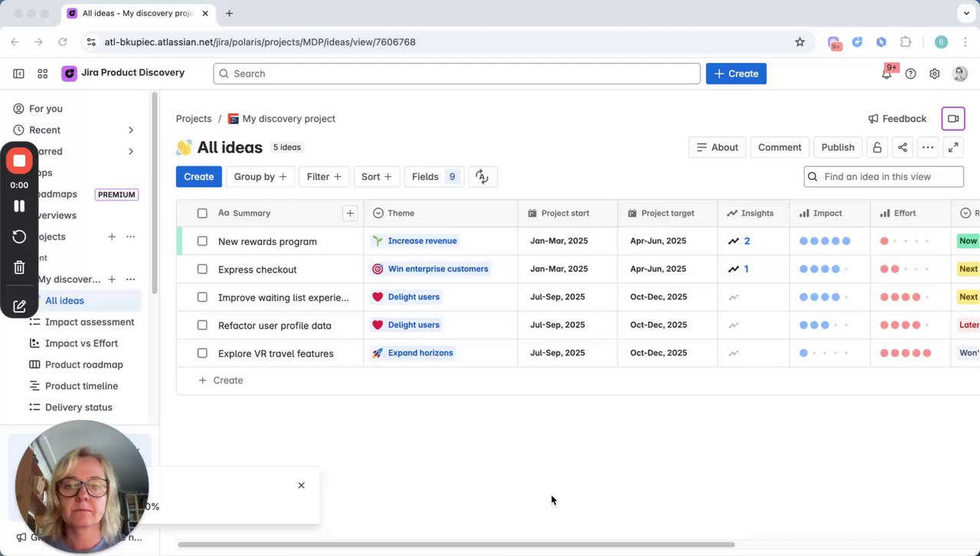
Task: Click the autosave sync icon beside Fields
Action: (482, 177)
